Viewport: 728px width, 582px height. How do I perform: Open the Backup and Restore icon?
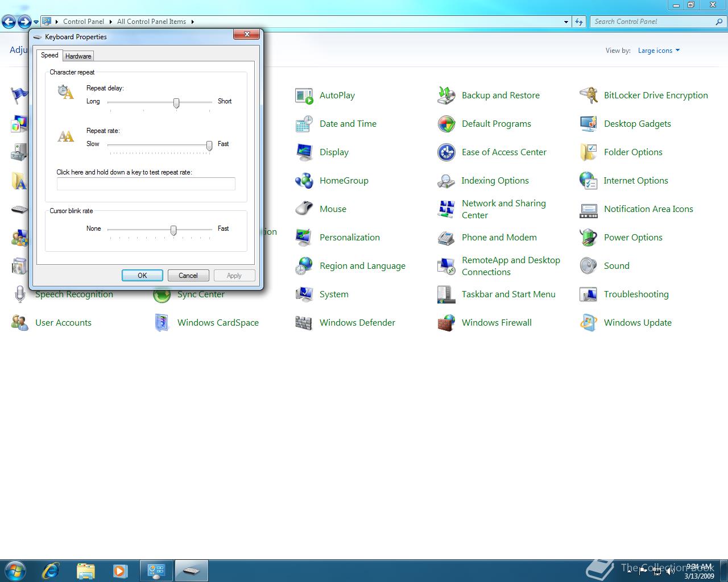[446, 95]
